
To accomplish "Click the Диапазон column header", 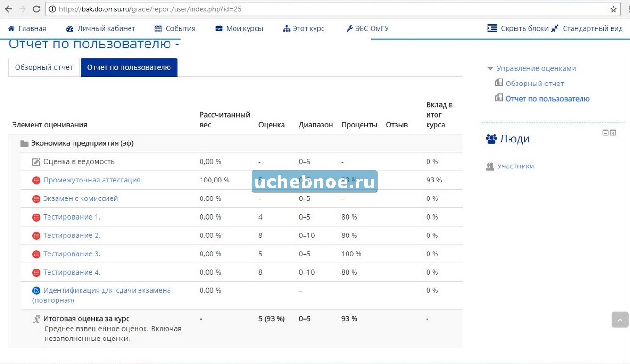I will tap(316, 125).
